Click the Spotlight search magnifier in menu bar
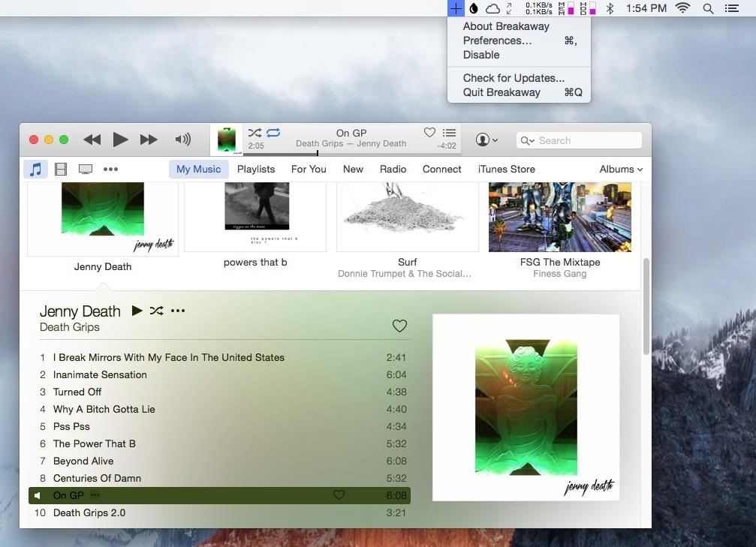 (707, 8)
